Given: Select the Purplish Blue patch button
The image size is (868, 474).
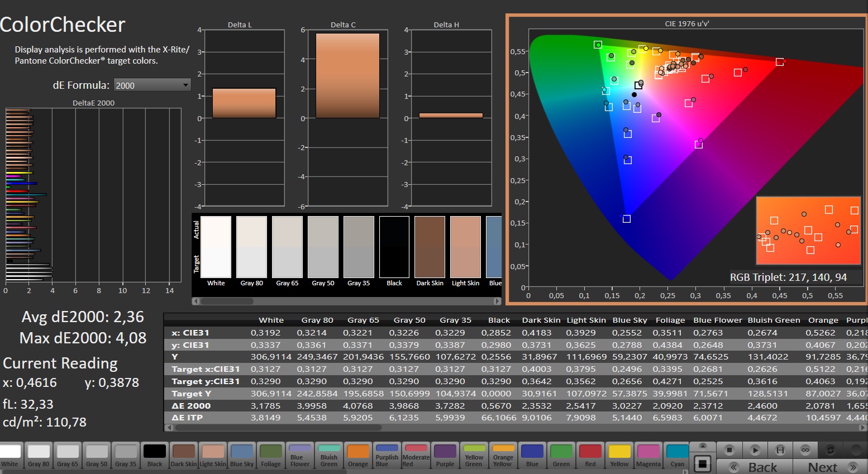Looking at the screenshot, I should (x=387, y=455).
